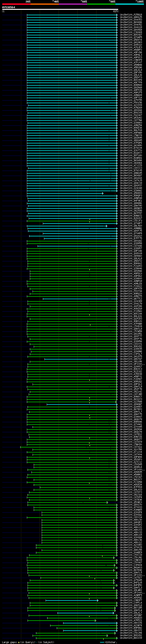This screenshot has width=146, height=644.
Task: Select hit label UniRef100_P93706
Action: (x=131, y=291)
